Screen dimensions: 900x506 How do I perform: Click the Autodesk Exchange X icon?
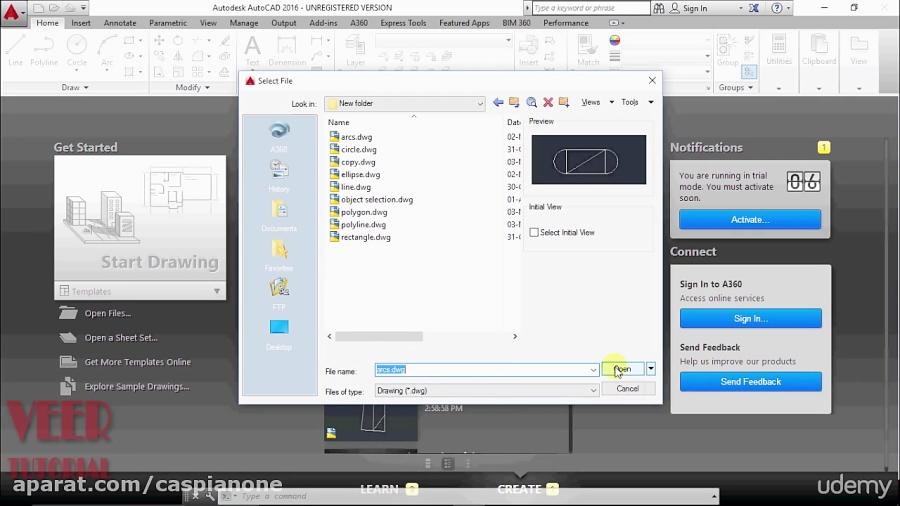point(754,8)
